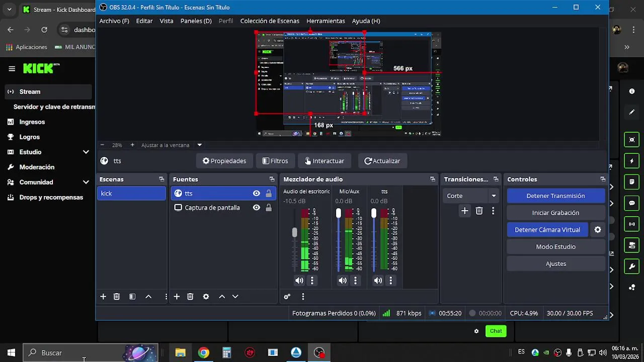Toggle lock on Captura de pantalla source
The width and height of the screenshot is (644, 362).
click(x=269, y=208)
